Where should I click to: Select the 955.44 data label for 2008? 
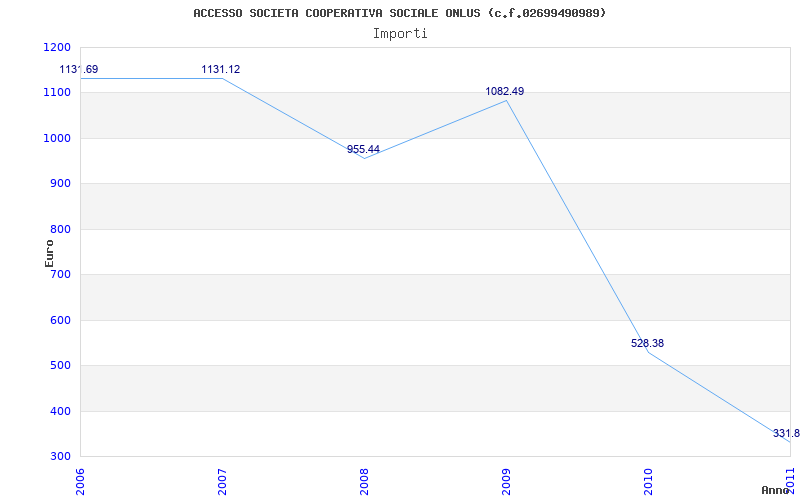coord(363,149)
